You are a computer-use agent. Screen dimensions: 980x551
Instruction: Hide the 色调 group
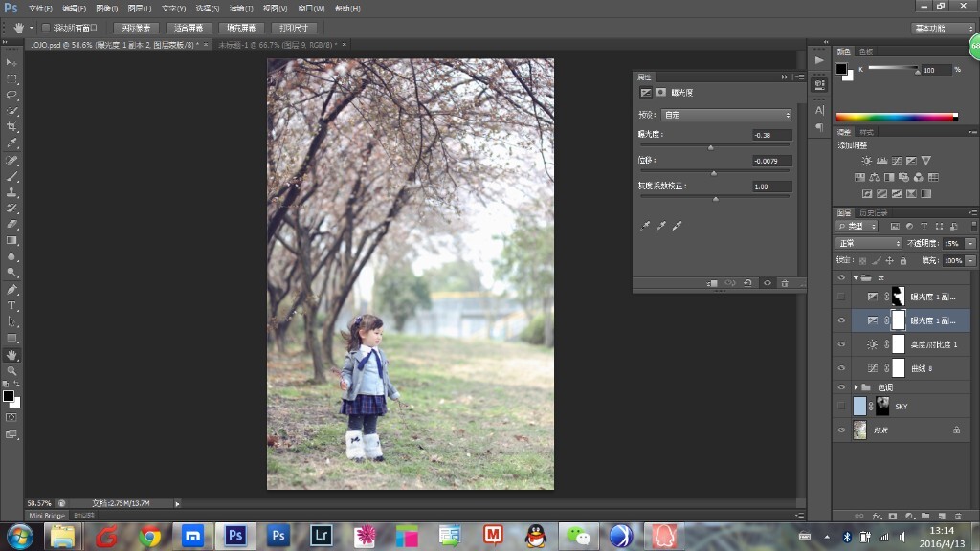coord(841,387)
